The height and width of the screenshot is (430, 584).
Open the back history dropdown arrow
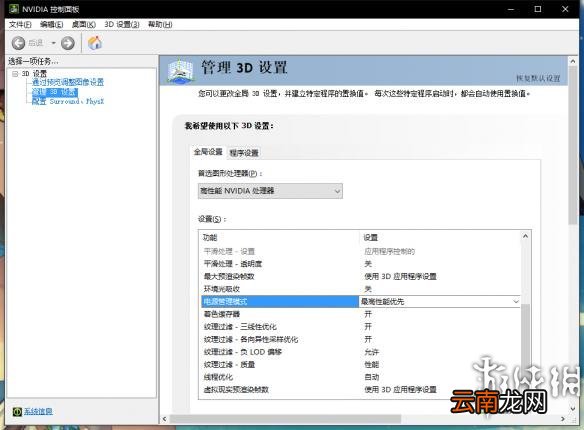click(x=53, y=43)
